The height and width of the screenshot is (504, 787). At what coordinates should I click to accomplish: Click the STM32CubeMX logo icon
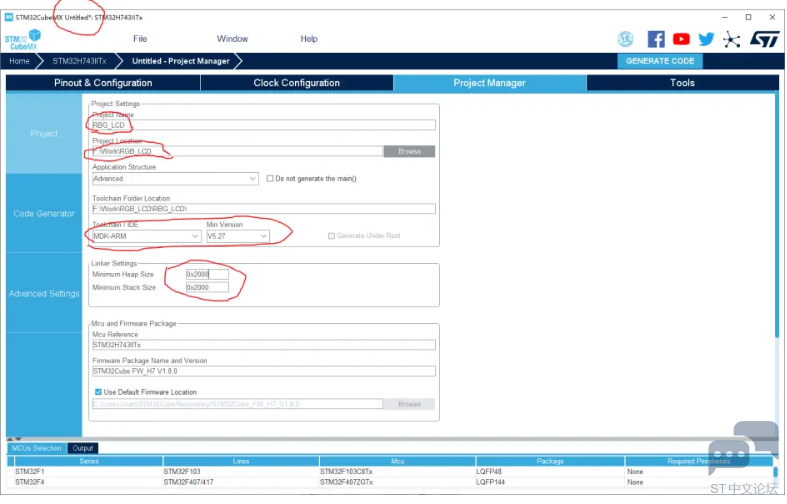tap(23, 40)
